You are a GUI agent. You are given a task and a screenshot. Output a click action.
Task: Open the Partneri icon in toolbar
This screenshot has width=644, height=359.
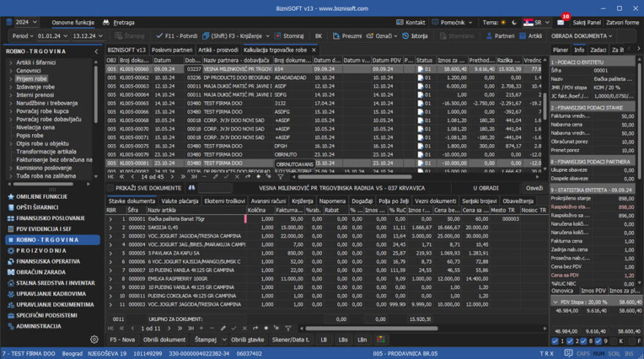click(x=488, y=36)
